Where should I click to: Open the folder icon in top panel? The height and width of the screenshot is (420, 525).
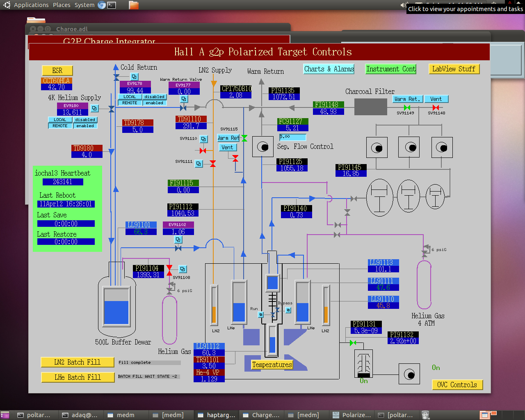[x=134, y=5]
